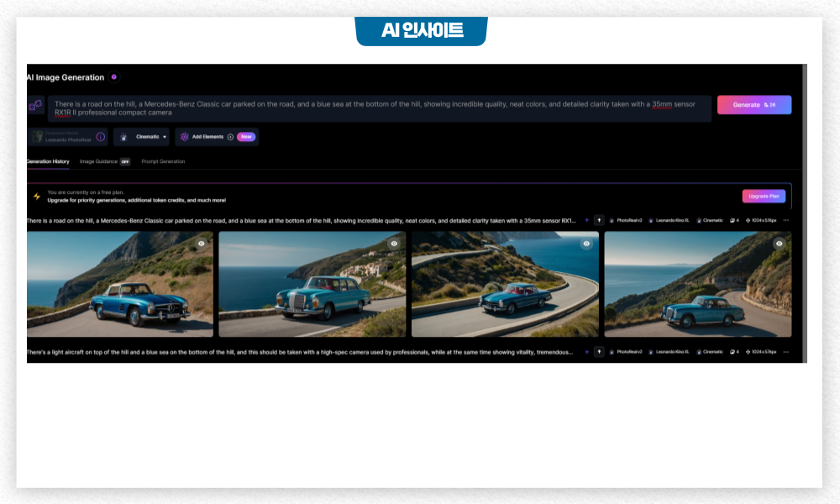Click the Generate button
The height and width of the screenshot is (504, 840).
click(x=754, y=105)
